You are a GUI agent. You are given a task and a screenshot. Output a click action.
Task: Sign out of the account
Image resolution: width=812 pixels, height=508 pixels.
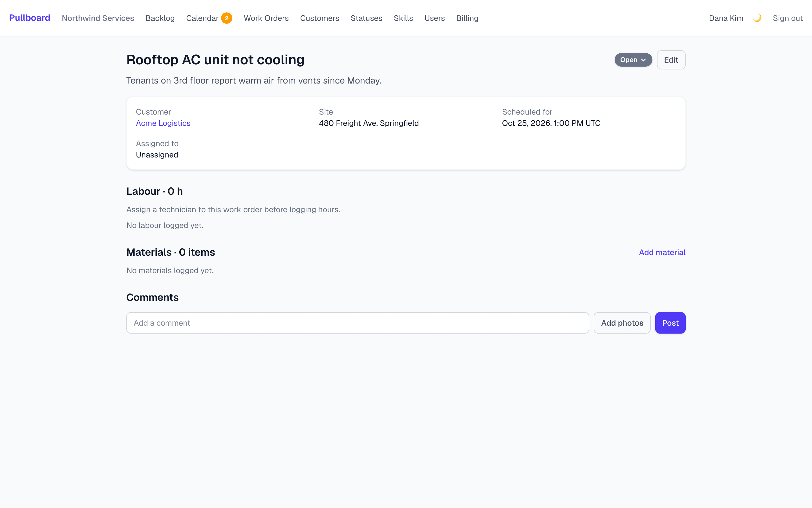787,18
